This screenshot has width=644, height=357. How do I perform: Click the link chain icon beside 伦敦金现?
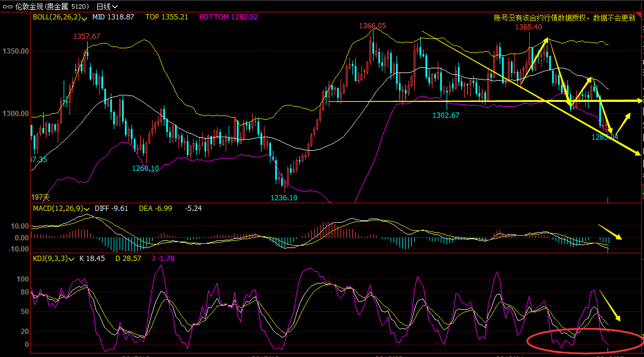tap(8, 6)
